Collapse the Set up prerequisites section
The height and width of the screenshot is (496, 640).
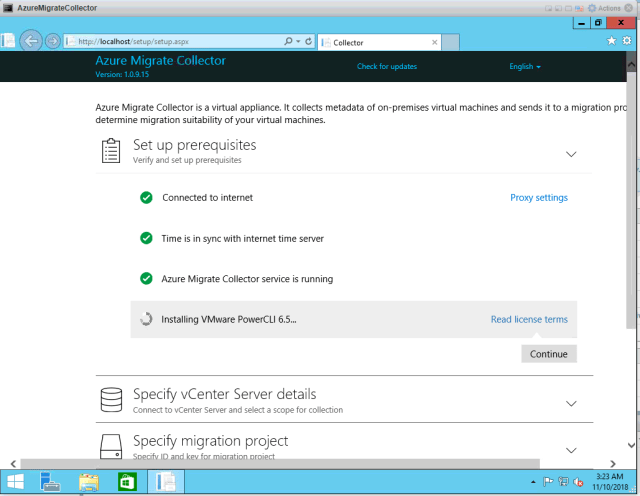(571, 154)
